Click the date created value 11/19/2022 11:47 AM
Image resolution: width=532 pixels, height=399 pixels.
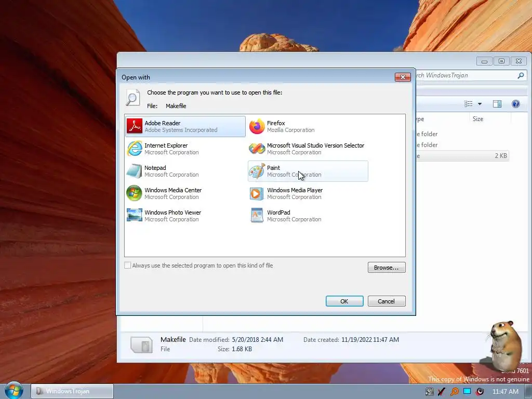click(370, 340)
